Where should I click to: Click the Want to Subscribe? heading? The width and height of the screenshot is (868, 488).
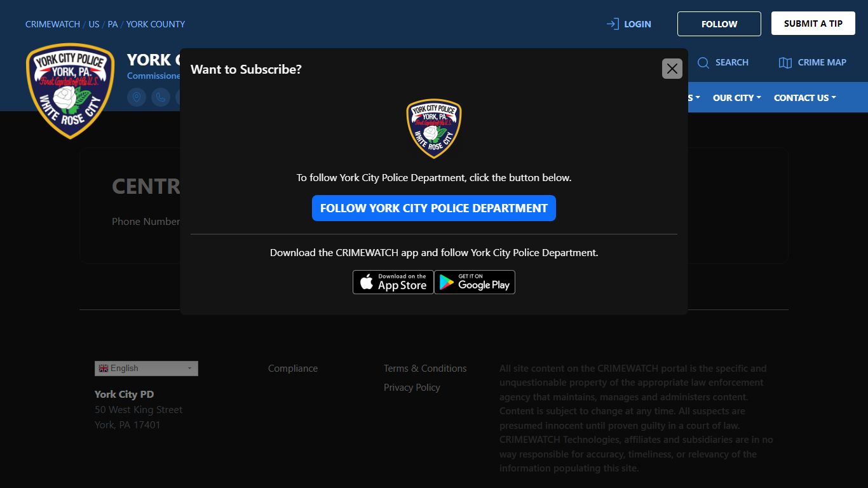[246, 69]
